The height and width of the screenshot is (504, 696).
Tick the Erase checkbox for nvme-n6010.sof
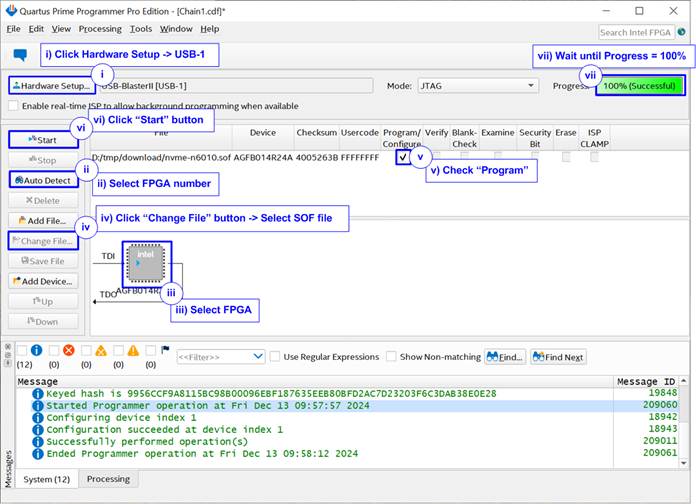point(566,157)
